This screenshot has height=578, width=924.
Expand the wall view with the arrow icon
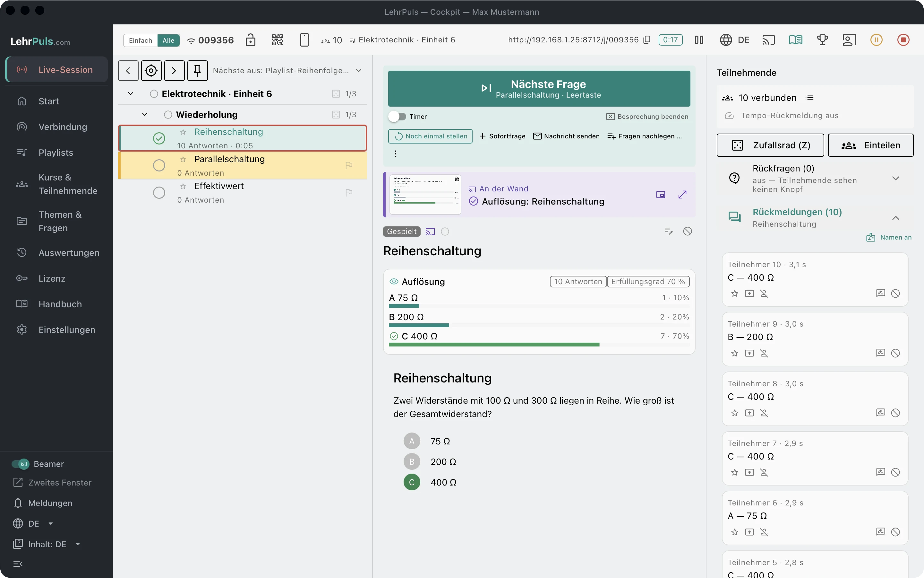coord(682,195)
